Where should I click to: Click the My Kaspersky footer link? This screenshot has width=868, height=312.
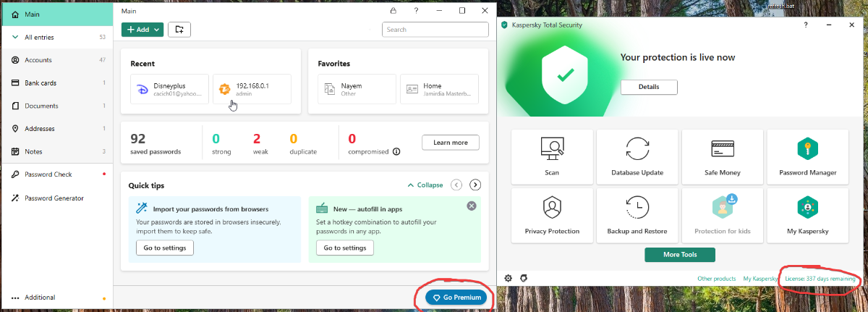[x=760, y=279]
